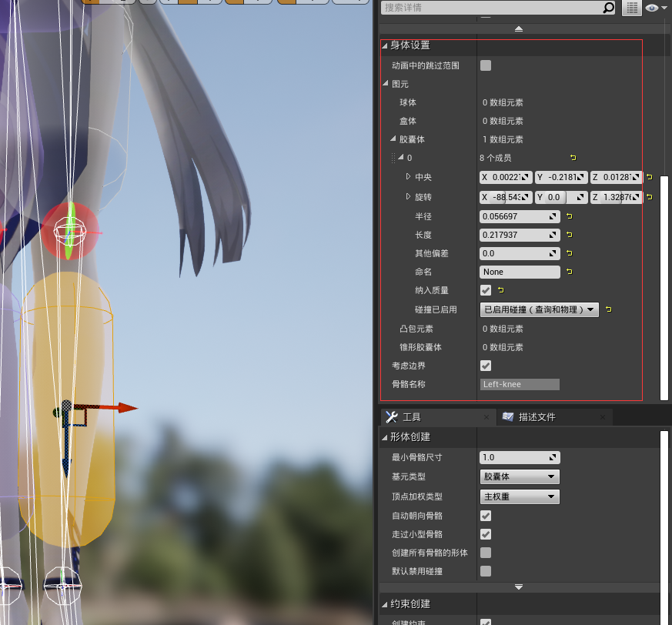Screen dimensions: 672x625
Task: Toggle 考虑边界 checkbox
Action: 486,366
